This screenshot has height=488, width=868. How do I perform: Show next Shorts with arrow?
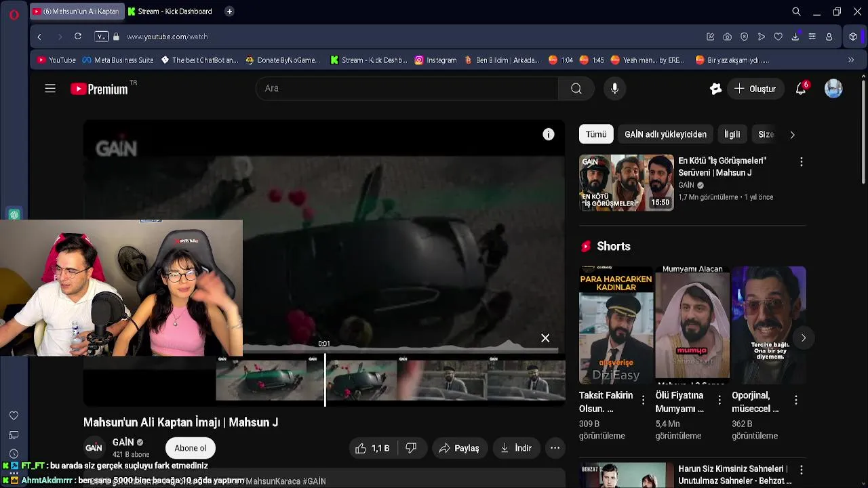[803, 338]
